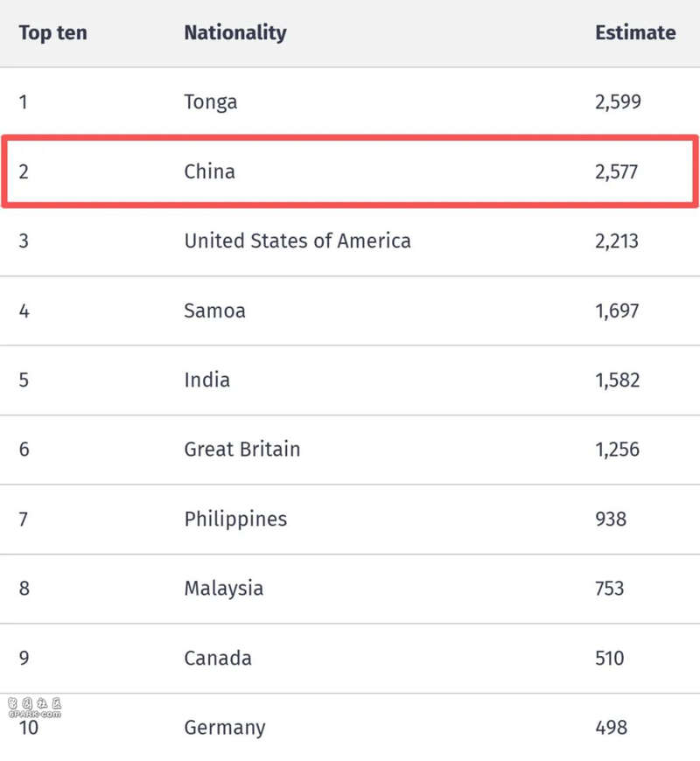This screenshot has height=761, width=700.
Task: Click the 6PARK watermark logo
Action: point(35,708)
